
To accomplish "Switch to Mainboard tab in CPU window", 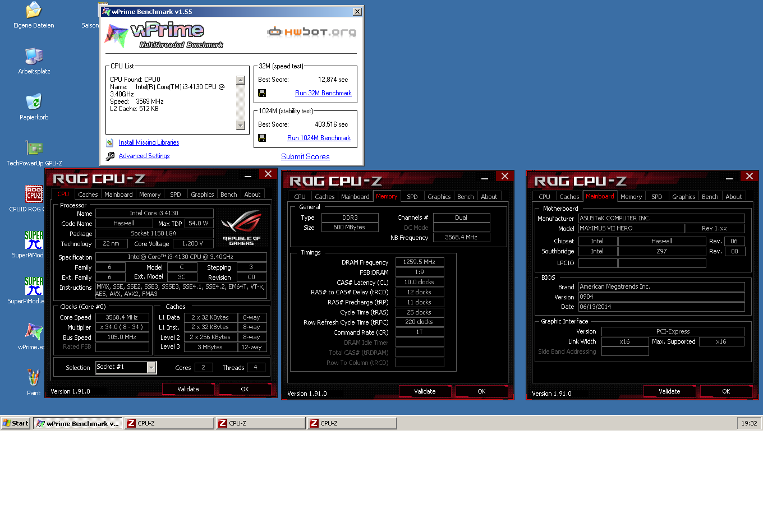I will tap(118, 195).
